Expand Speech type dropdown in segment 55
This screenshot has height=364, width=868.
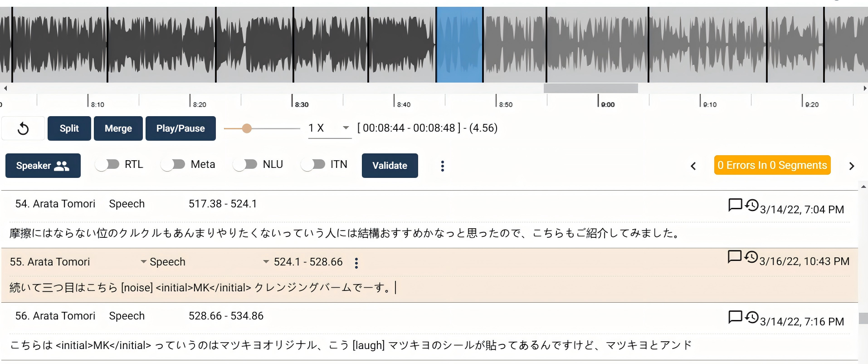click(x=266, y=262)
